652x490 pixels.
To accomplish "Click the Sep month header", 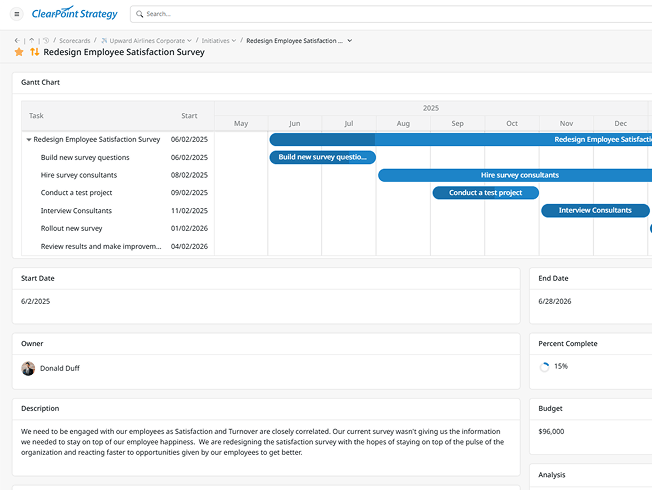I will pyautogui.click(x=457, y=124).
